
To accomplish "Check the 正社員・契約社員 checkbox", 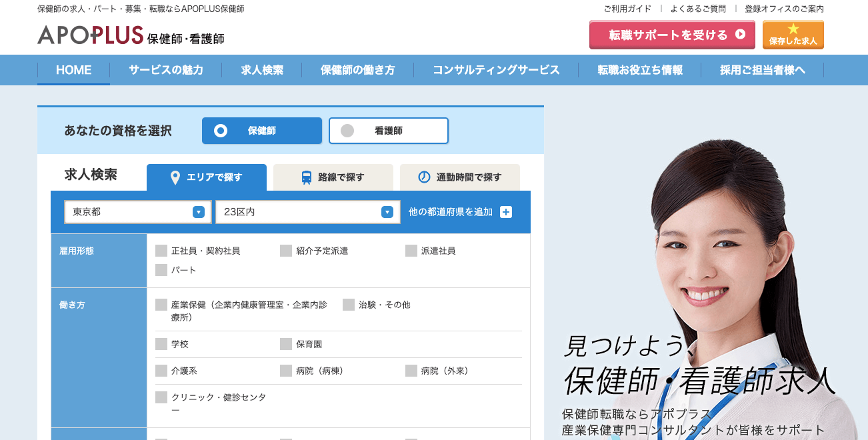I will (x=161, y=251).
